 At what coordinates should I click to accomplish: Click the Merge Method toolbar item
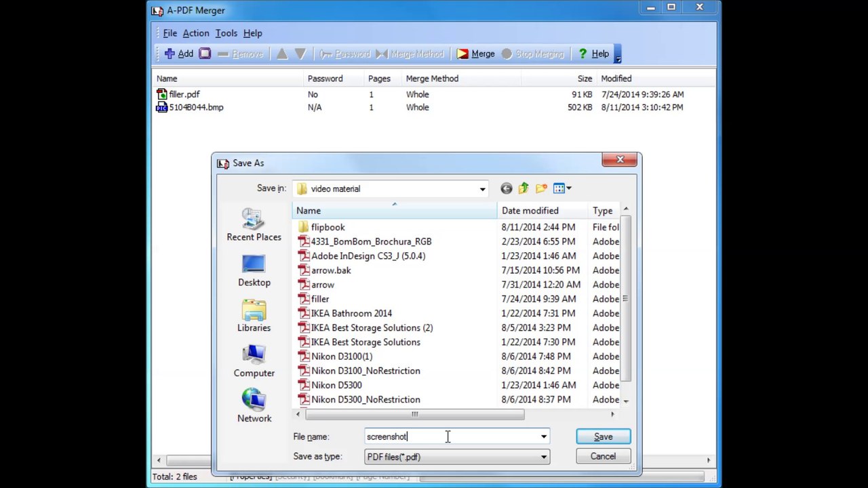click(410, 54)
